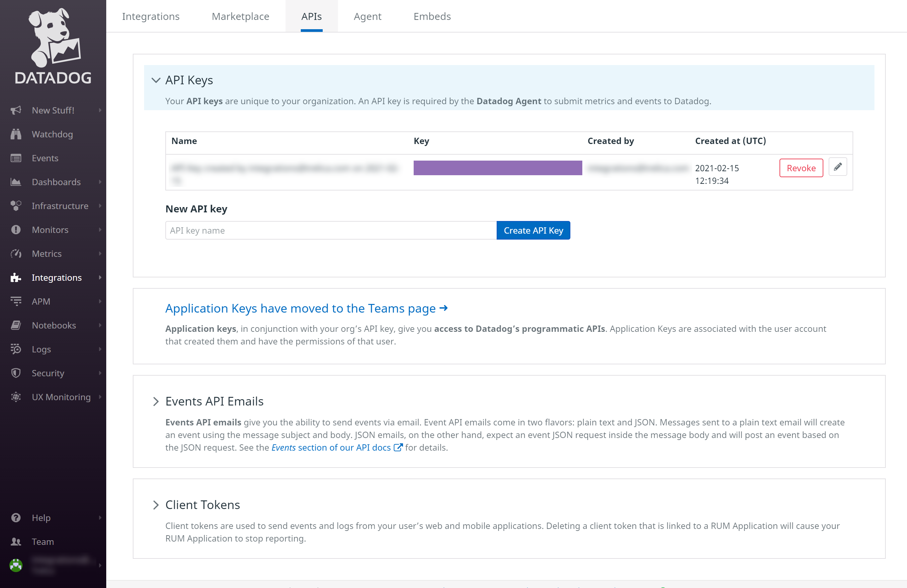Expand the user account submenu arrow
The image size is (907, 588).
100,565
